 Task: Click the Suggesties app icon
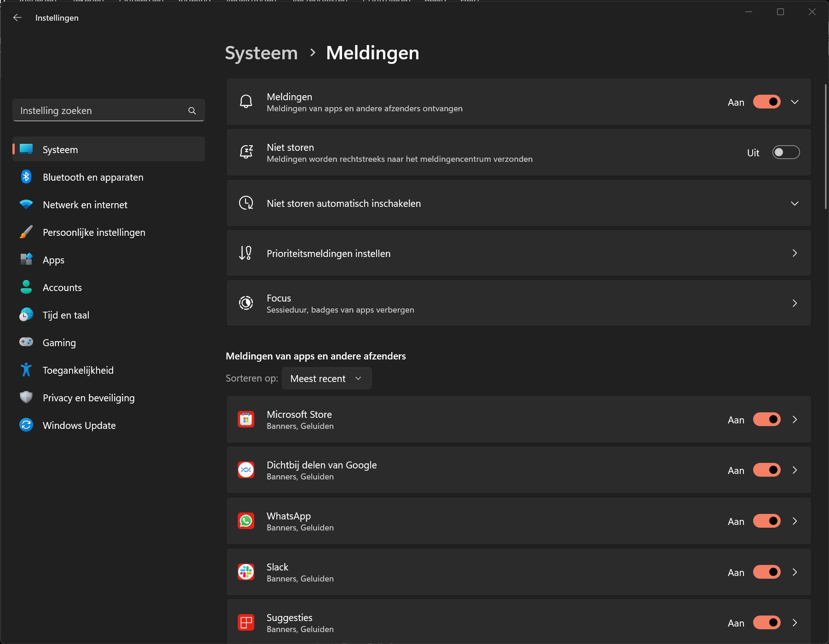(x=246, y=622)
